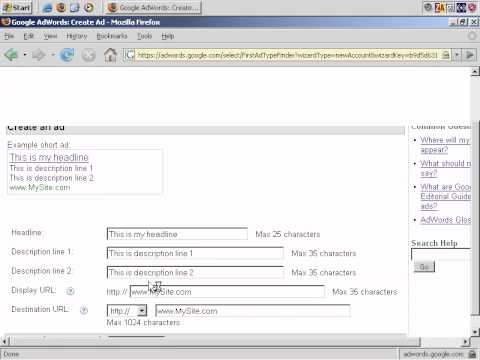This screenshot has height=360, width=480.
Task: Open Internet Explorer quick launch icon
Action: [x=48, y=7]
